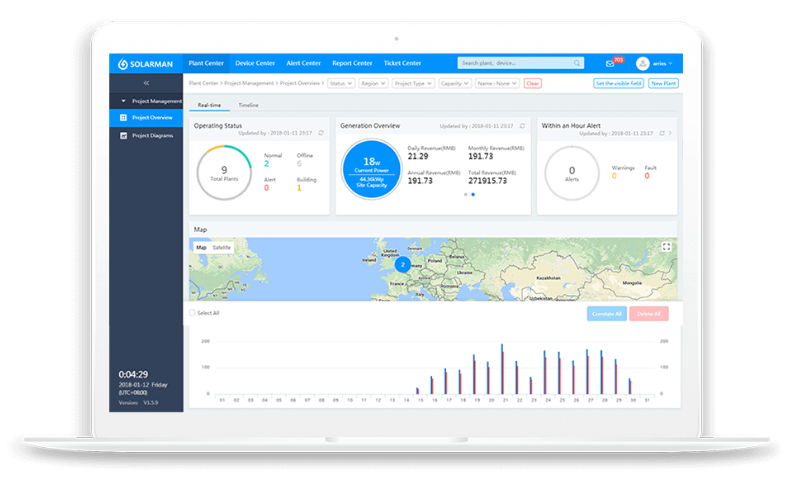This screenshot has width=801, height=499.
Task: Click the New Plant button
Action: pyautogui.click(x=664, y=84)
